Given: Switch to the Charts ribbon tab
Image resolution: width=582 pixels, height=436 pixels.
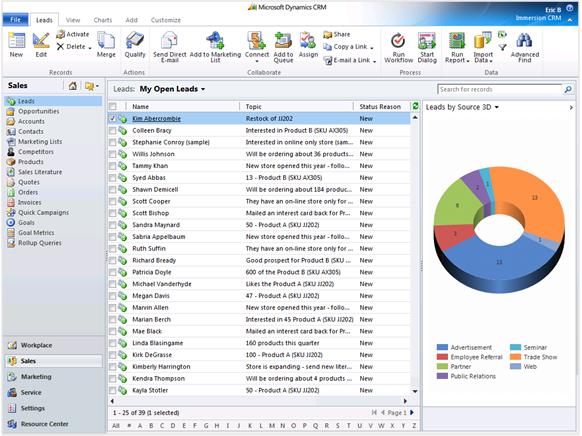Looking at the screenshot, I should [103, 20].
